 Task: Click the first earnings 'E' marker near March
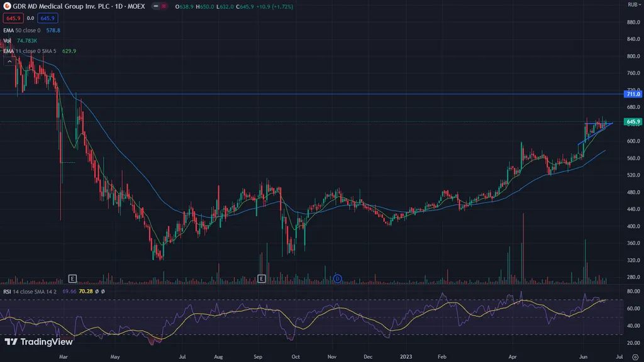tap(72, 278)
